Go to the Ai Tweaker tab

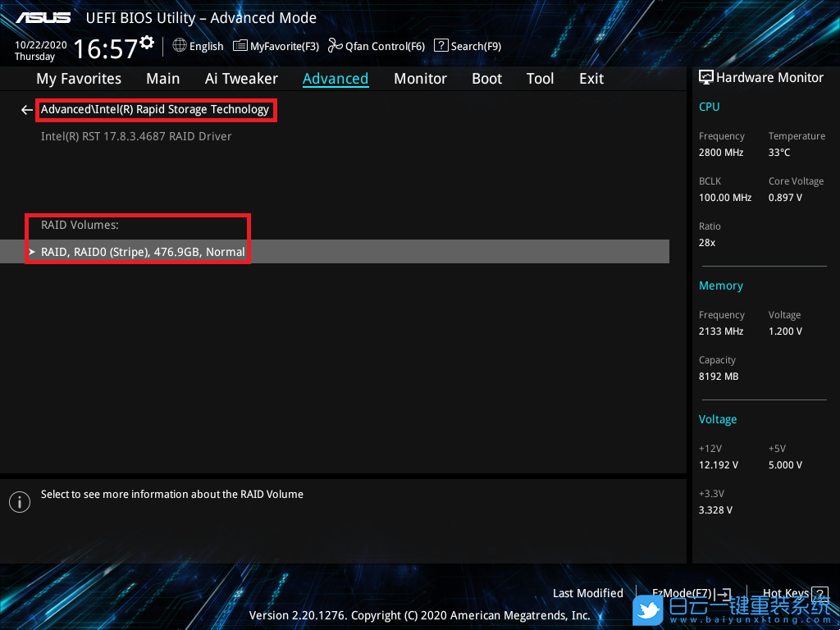click(x=241, y=79)
